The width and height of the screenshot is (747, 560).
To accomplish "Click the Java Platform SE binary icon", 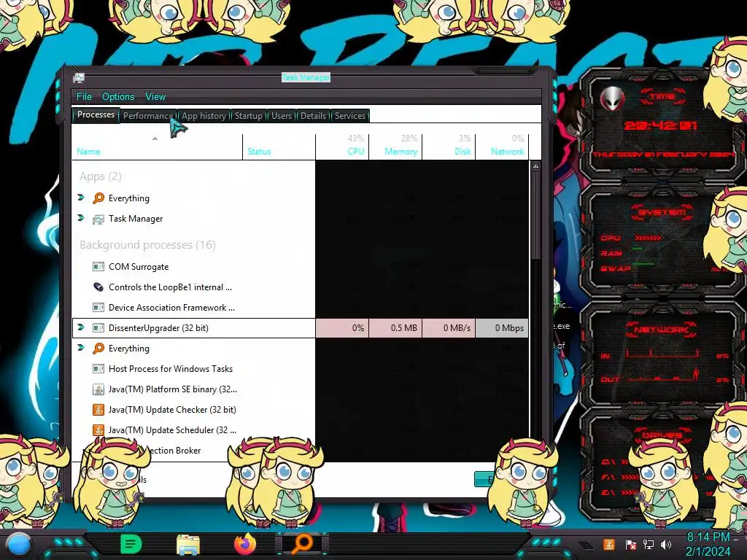I will (x=98, y=389).
